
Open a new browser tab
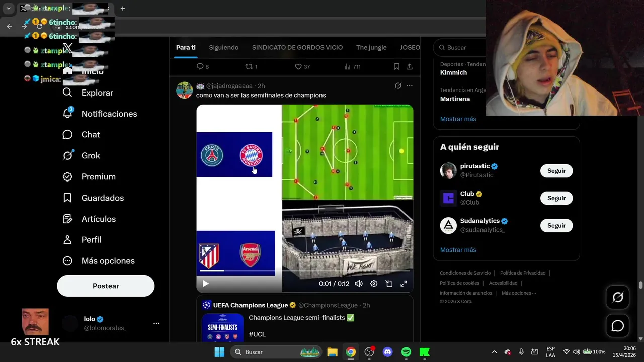point(122,8)
